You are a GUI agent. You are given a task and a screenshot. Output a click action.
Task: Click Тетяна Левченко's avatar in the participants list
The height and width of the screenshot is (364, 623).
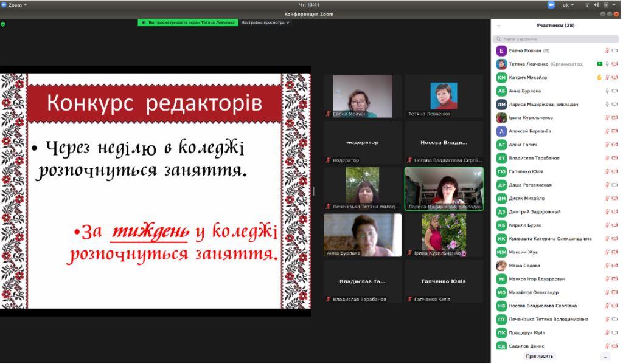pyautogui.click(x=501, y=64)
